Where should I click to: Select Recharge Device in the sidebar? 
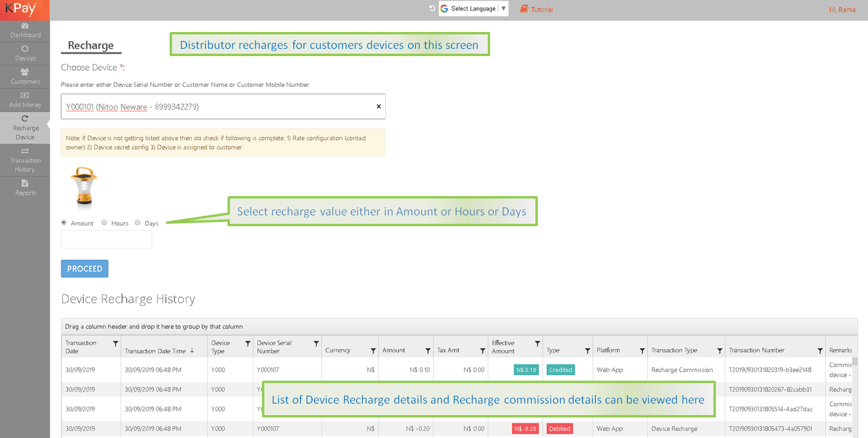(x=25, y=128)
